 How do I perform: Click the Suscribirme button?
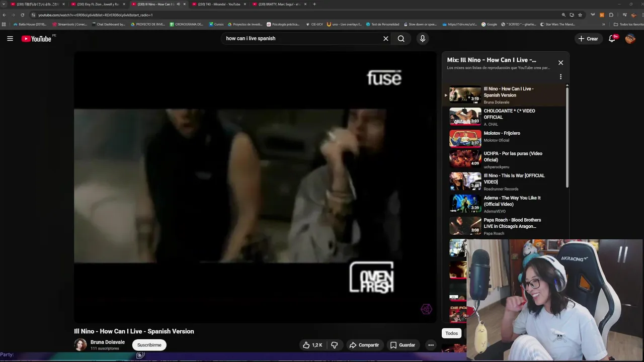pos(149,345)
